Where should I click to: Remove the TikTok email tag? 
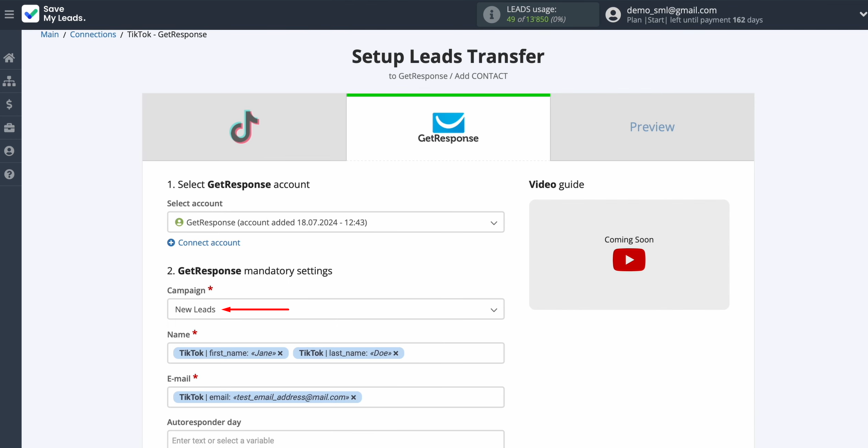[x=353, y=397]
